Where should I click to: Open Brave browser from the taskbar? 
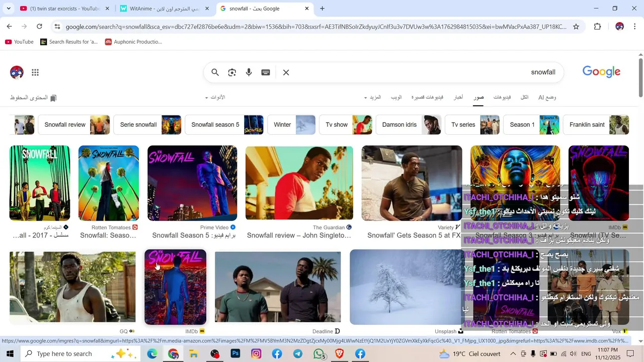tap(340, 354)
